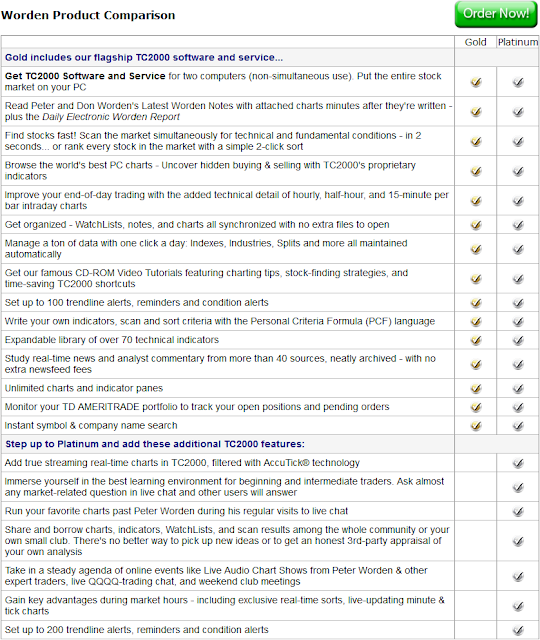Click Gold checkmark for Worden Notes row
Screen dimensions: 540x640
pos(476,111)
